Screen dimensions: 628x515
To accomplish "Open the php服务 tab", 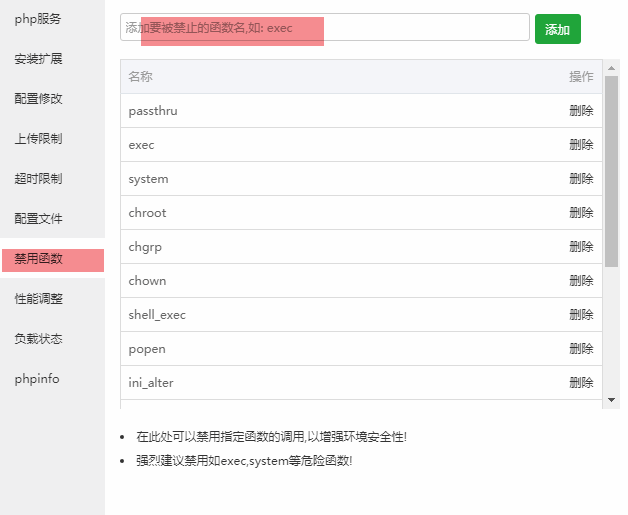I will [x=38, y=19].
